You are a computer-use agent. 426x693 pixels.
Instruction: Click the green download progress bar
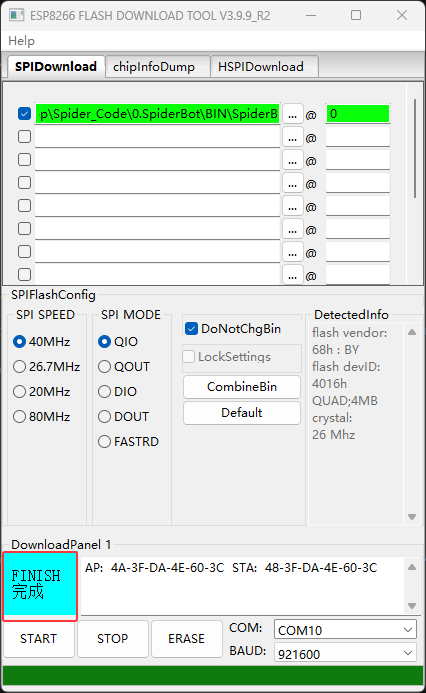coord(213,676)
